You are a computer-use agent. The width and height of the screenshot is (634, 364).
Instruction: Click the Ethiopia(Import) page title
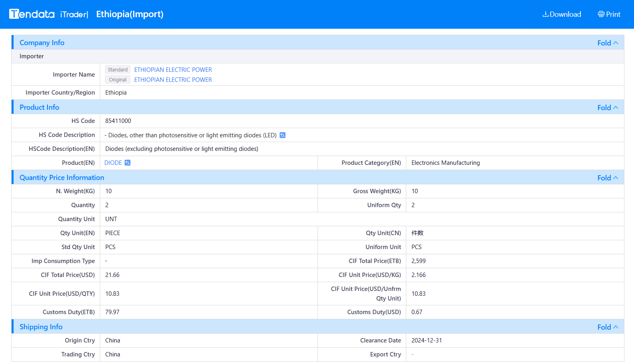coord(130,14)
